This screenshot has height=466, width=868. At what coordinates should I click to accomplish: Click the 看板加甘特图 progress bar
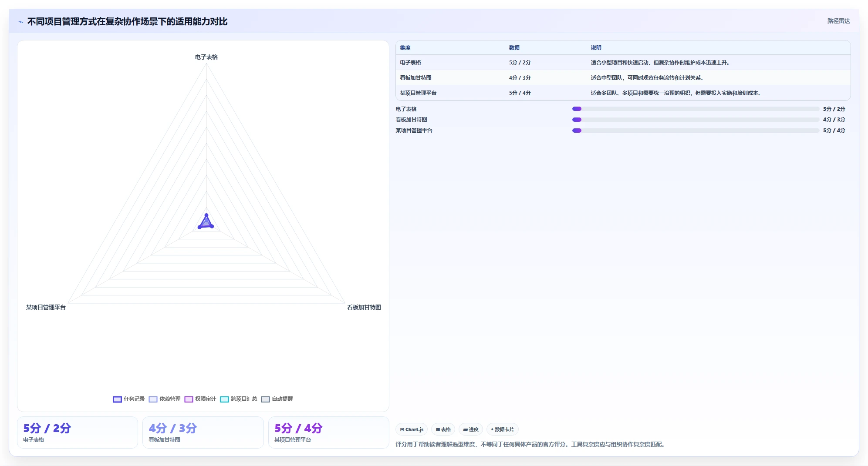pos(696,120)
